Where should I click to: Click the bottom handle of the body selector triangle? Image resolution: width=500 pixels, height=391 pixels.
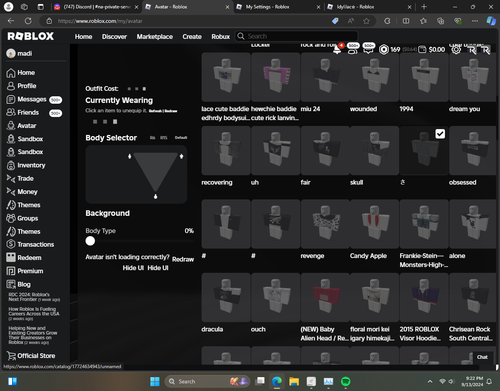coord(155,197)
